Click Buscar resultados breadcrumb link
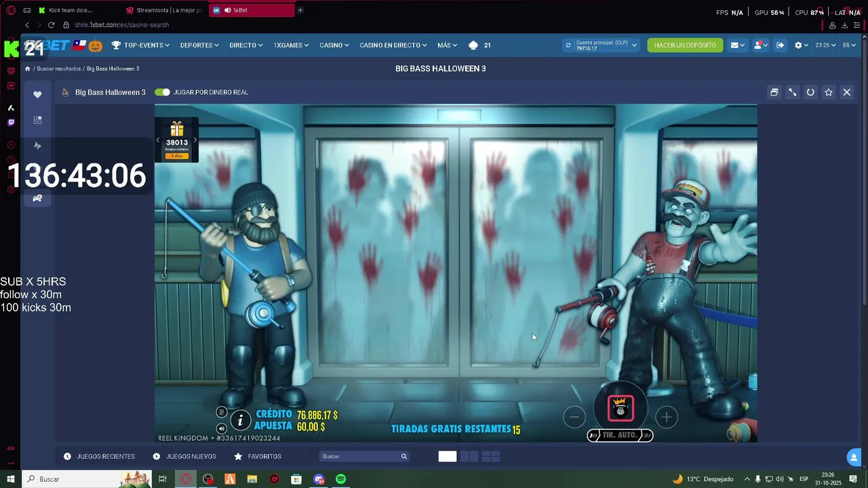This screenshot has height=488, width=868. (59, 68)
